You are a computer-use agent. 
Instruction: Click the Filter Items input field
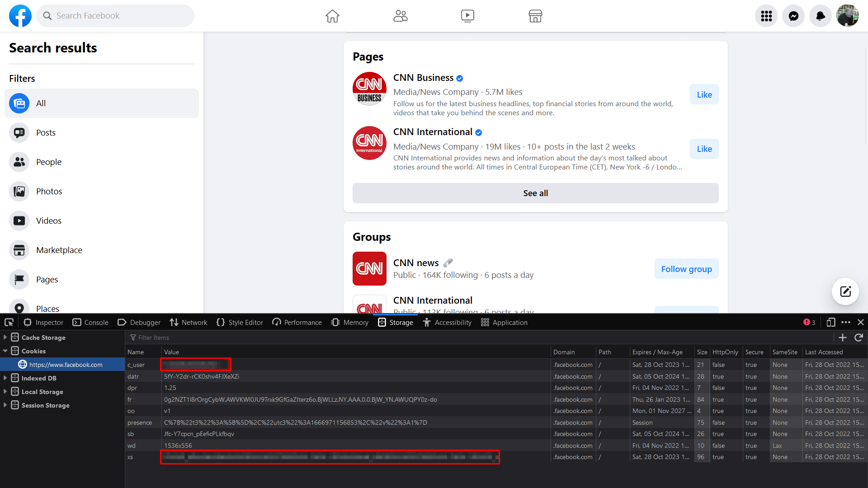tap(153, 338)
